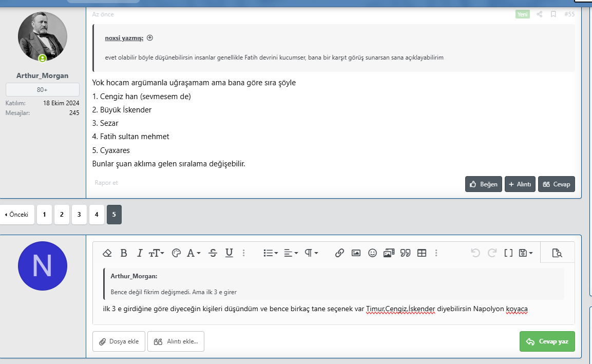592x364 pixels.
Task: Click the undo icon
Action: [475, 253]
